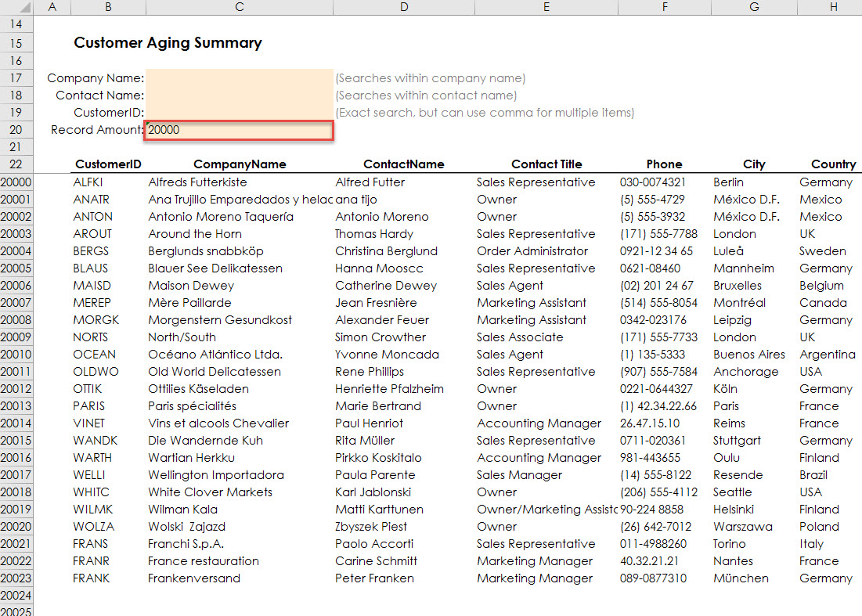
Task: Select row 14 header
Action: coord(16,24)
